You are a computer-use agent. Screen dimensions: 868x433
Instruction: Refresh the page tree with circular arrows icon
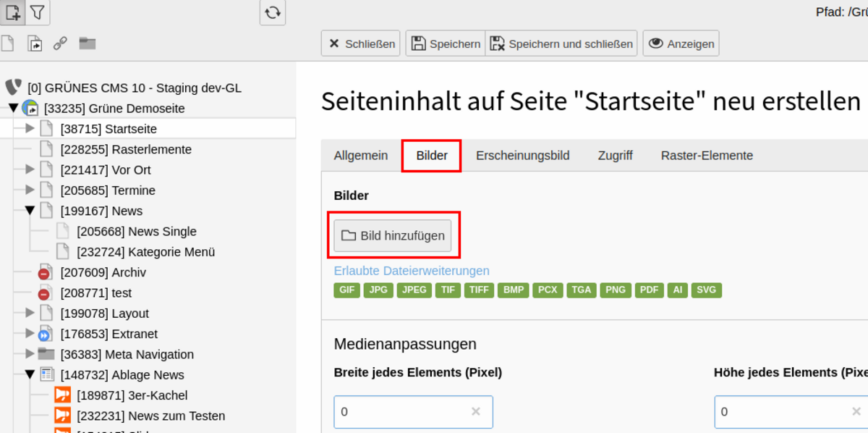click(x=273, y=12)
